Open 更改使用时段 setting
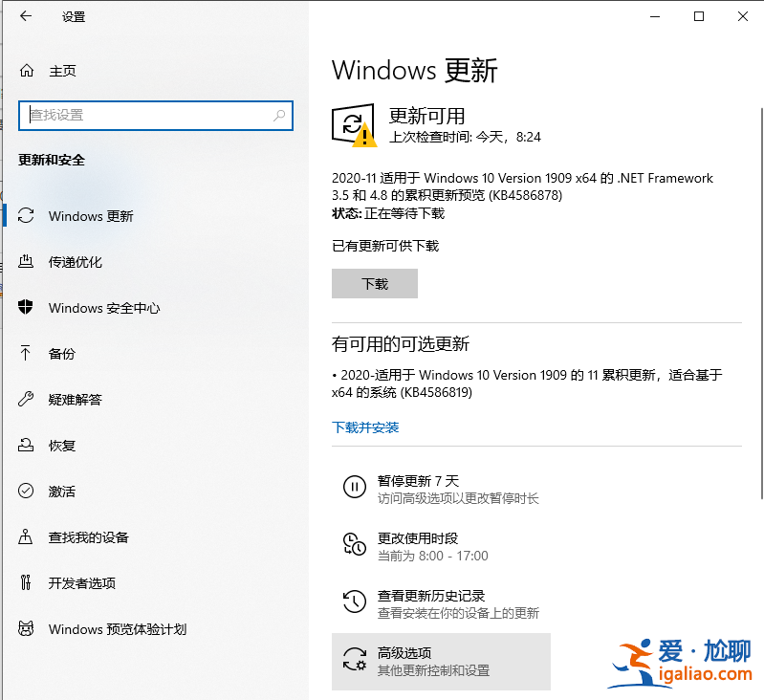764x700 pixels. pyautogui.click(x=441, y=547)
